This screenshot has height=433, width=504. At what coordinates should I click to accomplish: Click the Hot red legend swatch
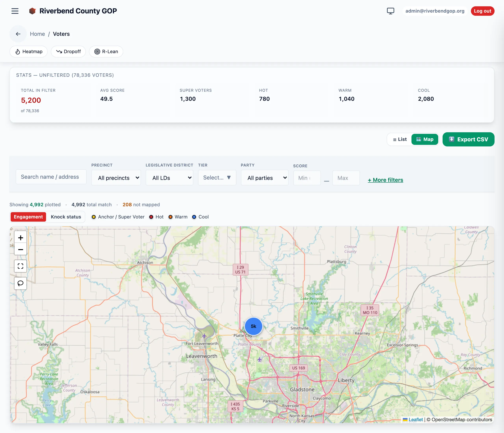click(x=151, y=217)
